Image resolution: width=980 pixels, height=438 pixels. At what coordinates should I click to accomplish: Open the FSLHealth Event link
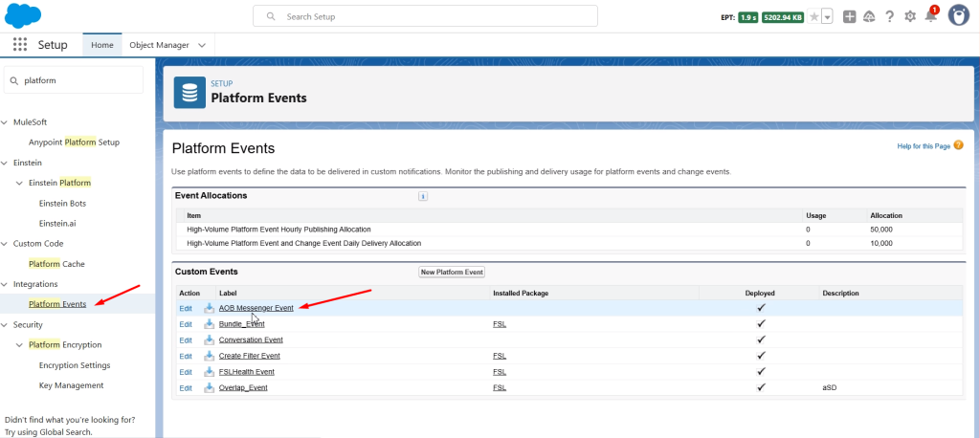coord(246,372)
